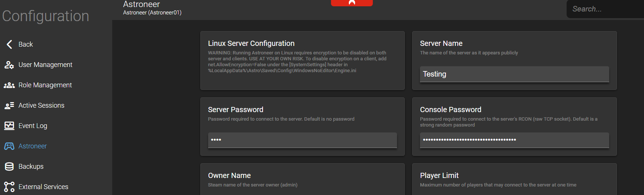Click the red flame button at top
This screenshot has height=195, width=644.
352,3
